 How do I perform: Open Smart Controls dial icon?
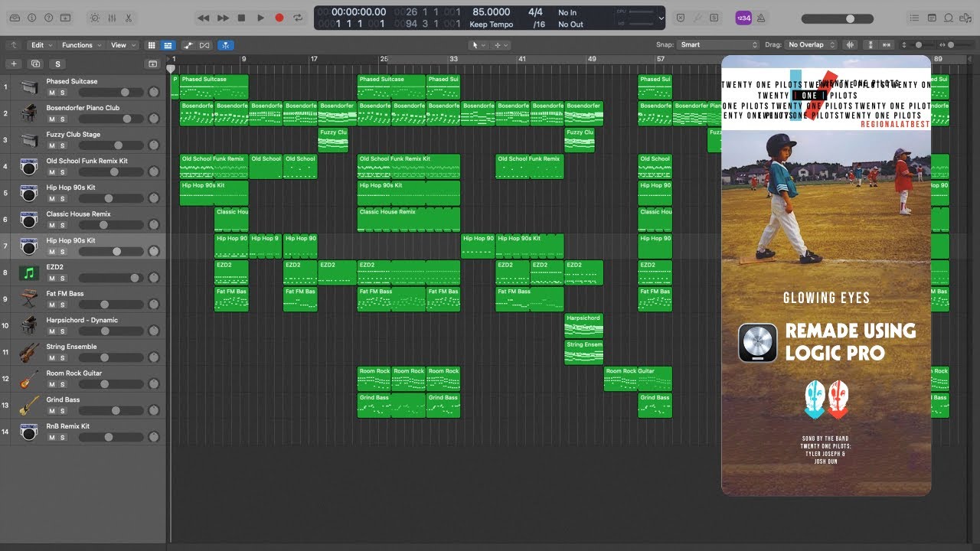click(x=94, y=18)
